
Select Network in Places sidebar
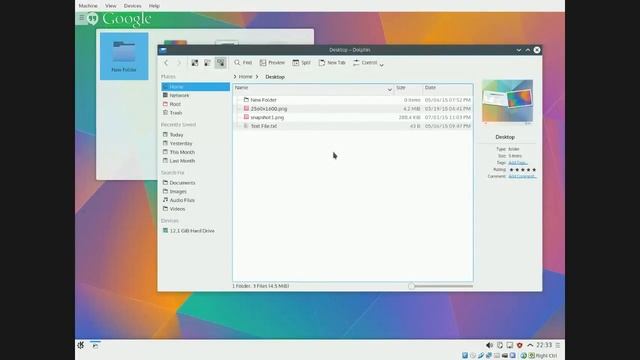pyautogui.click(x=196, y=96)
